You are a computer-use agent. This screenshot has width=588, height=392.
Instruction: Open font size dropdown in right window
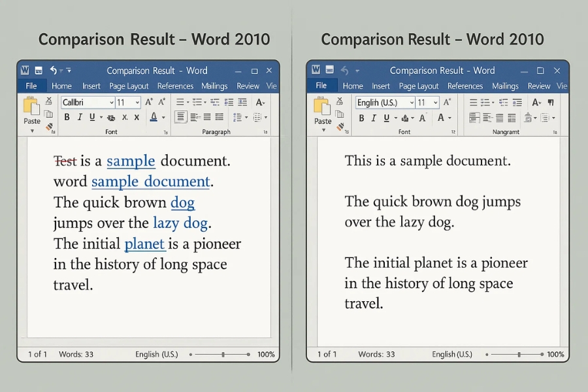(x=436, y=103)
